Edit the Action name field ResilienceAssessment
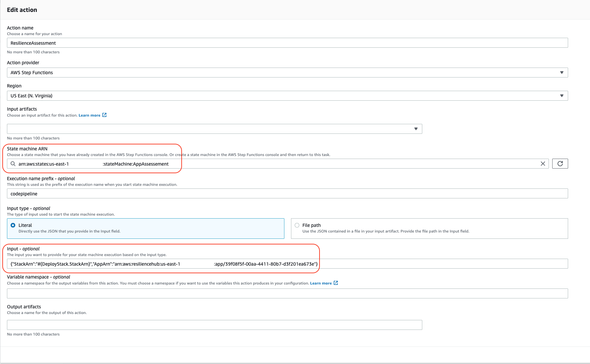Viewport: 590px width, 364px height. pos(287,43)
